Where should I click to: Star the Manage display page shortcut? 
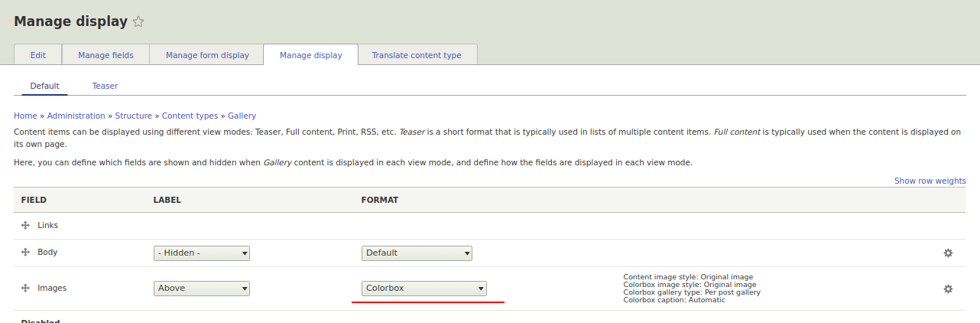pos(138,22)
